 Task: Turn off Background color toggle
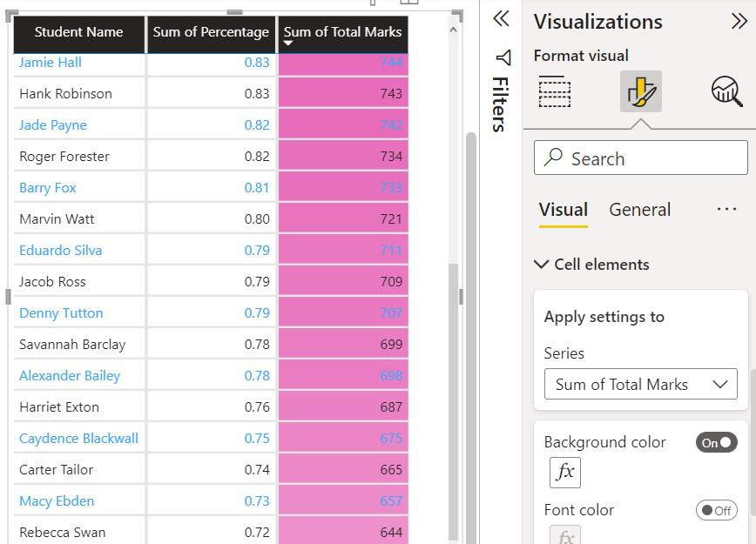point(716,442)
